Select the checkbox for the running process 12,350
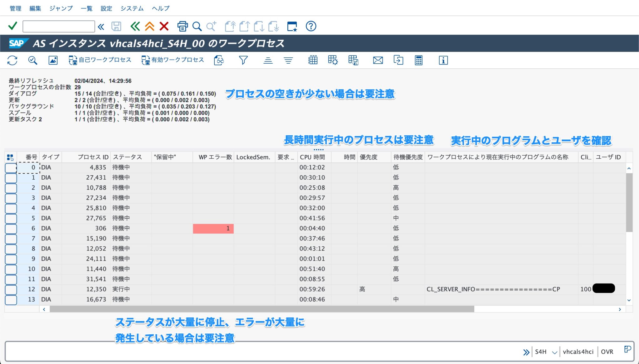 click(11, 289)
